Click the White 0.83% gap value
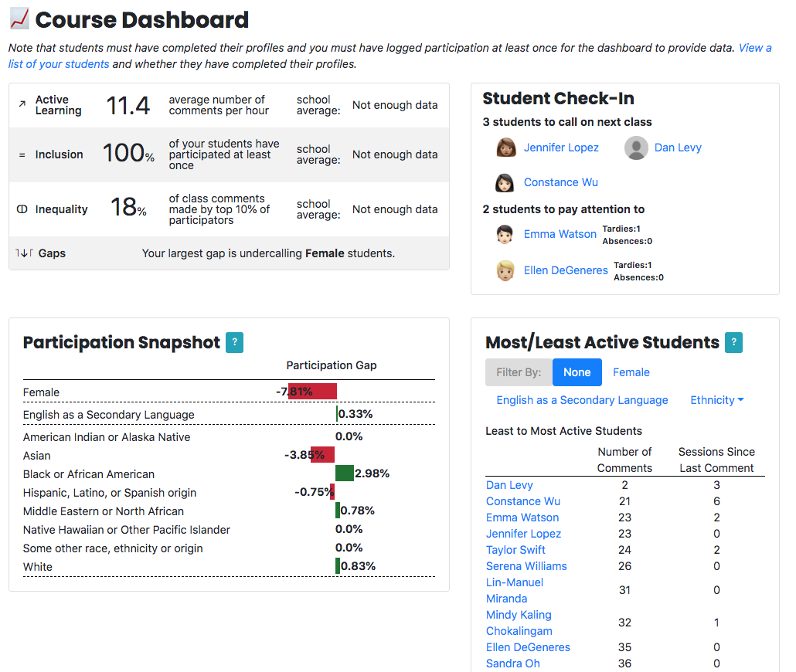 [x=358, y=566]
